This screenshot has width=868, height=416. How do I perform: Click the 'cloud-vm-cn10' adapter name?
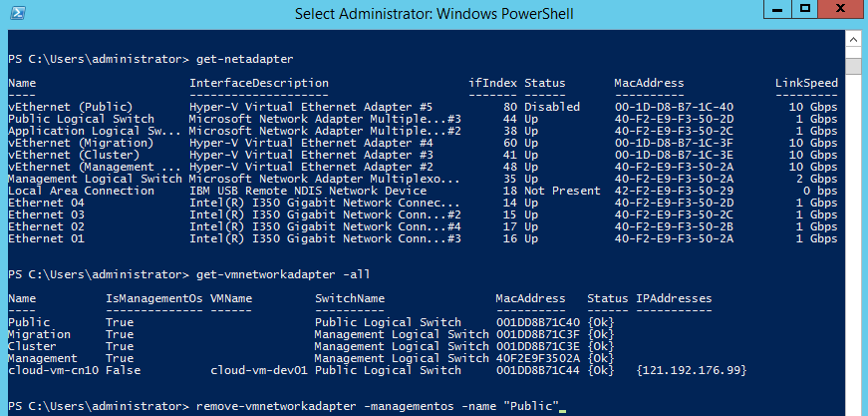coord(53,370)
